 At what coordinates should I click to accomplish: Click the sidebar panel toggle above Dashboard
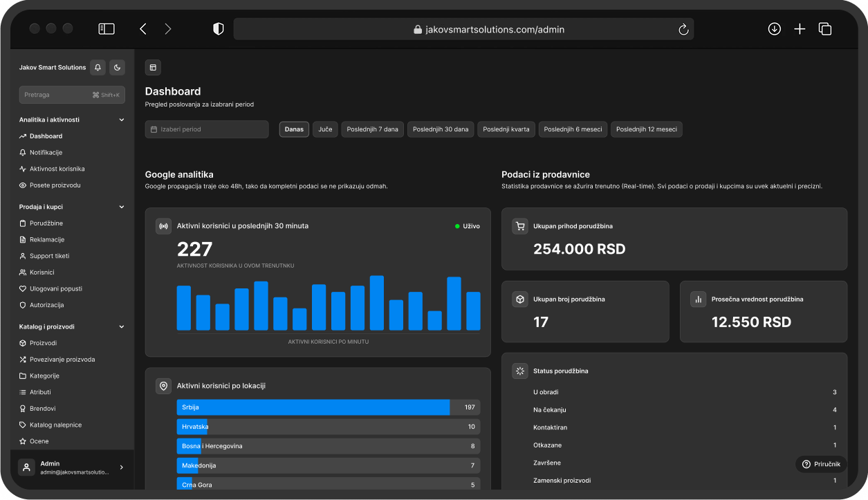[153, 67]
